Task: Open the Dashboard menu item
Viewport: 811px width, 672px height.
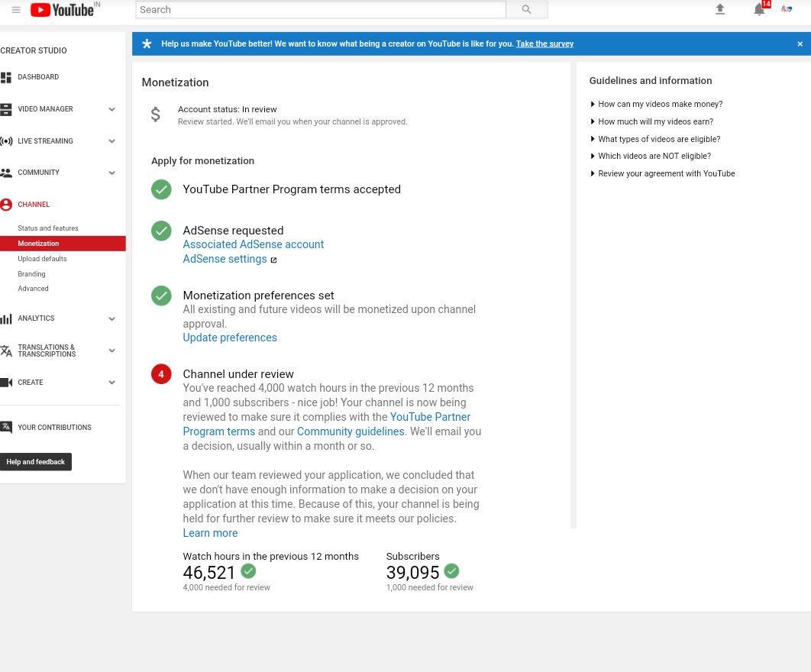Action: (38, 77)
